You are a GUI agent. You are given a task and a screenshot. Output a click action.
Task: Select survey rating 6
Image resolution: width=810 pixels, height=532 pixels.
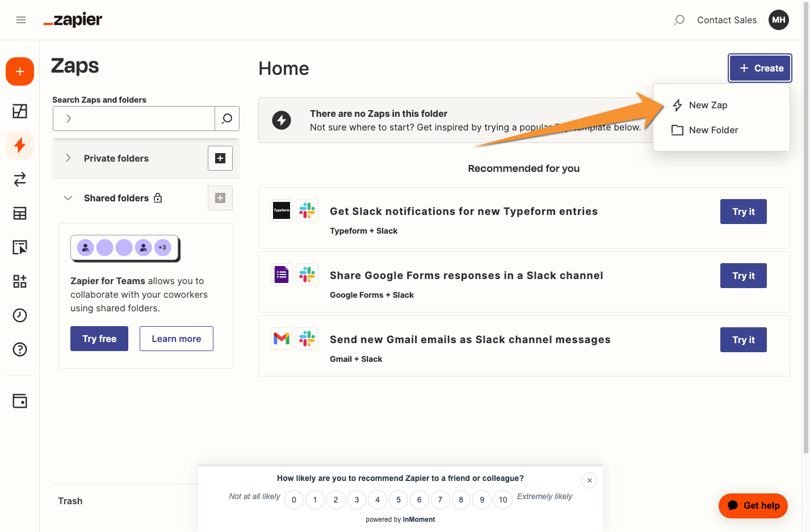click(419, 500)
